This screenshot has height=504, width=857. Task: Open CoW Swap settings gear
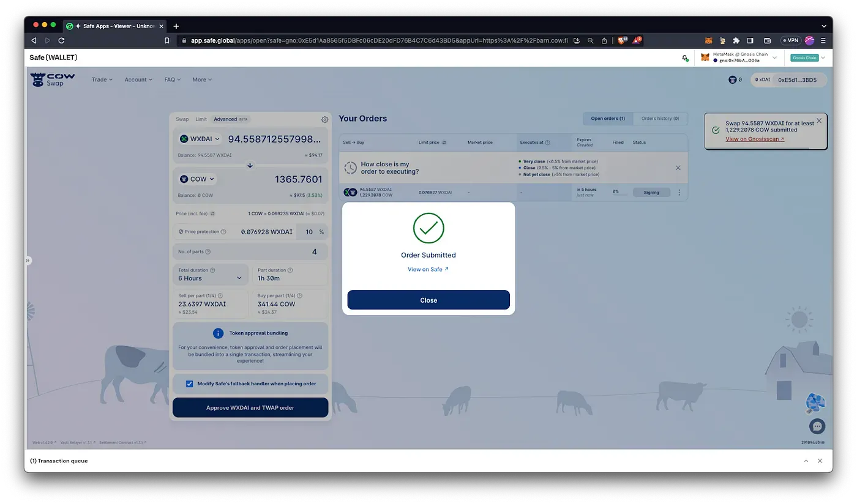point(325,120)
